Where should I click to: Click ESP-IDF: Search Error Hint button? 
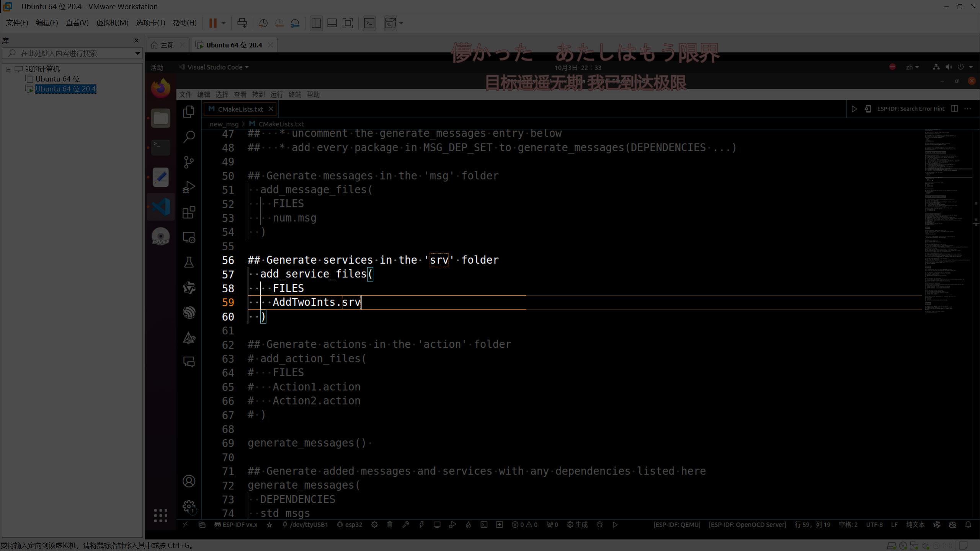pos(910,109)
